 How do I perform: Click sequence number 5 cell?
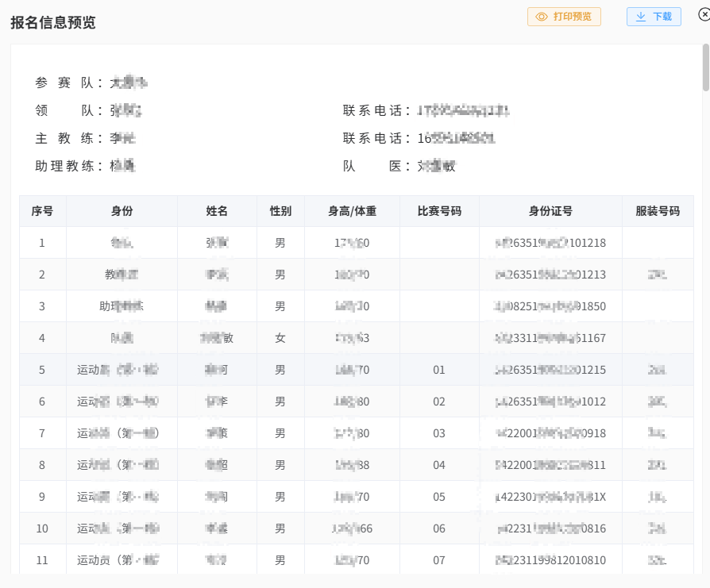pyautogui.click(x=42, y=370)
